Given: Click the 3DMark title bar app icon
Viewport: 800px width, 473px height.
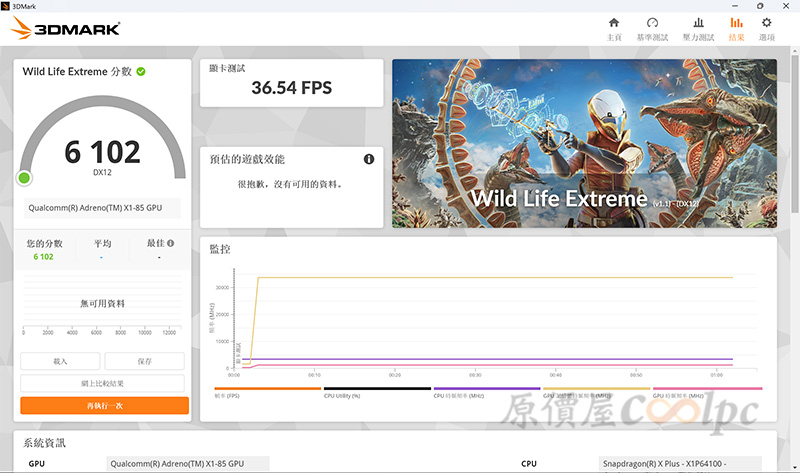Looking at the screenshot, I should tap(5, 6).
